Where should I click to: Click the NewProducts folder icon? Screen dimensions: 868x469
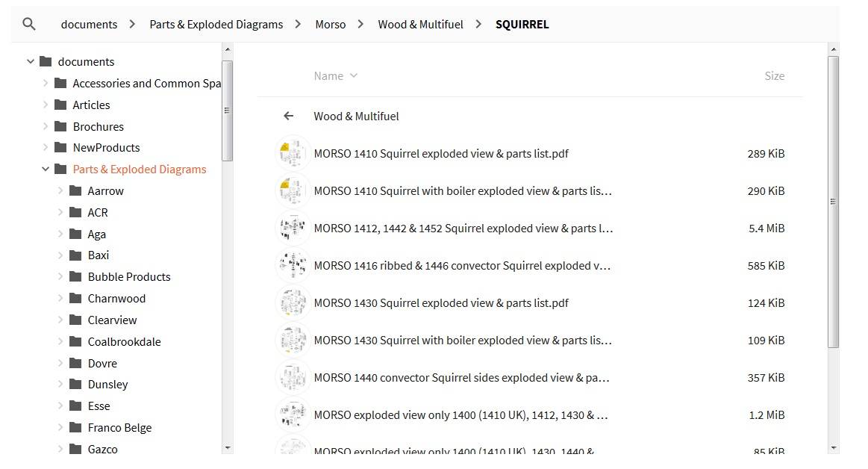60,146
